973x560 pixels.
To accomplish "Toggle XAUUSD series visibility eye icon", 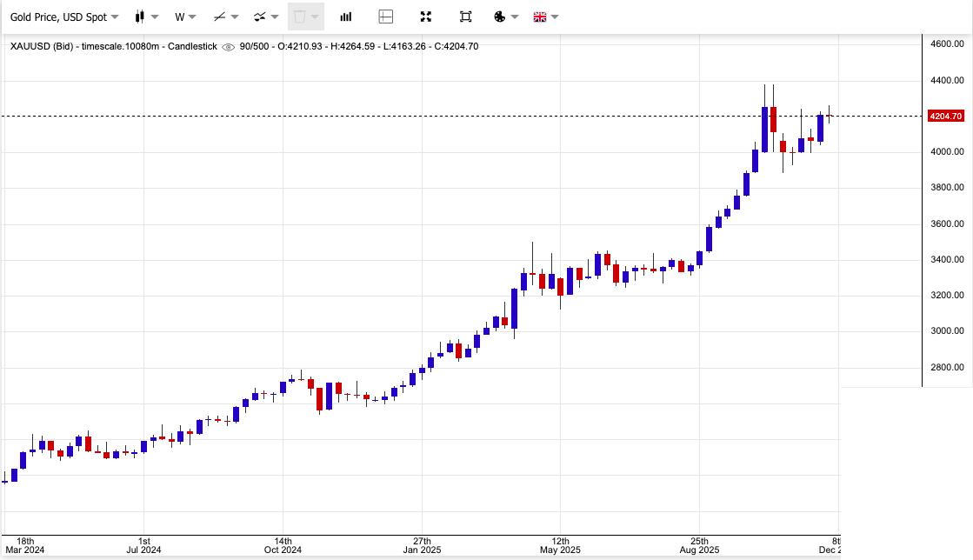I will [x=228, y=47].
